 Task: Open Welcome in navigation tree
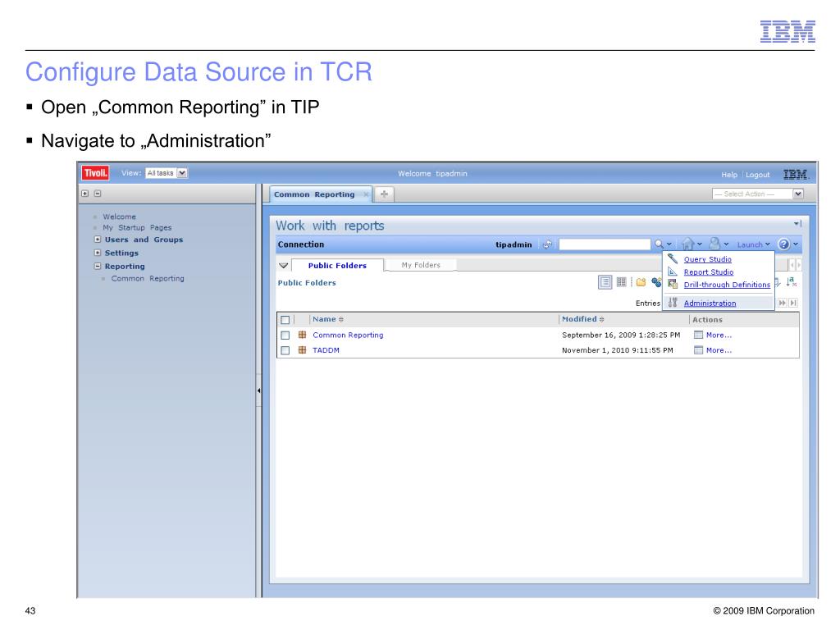coord(120,217)
